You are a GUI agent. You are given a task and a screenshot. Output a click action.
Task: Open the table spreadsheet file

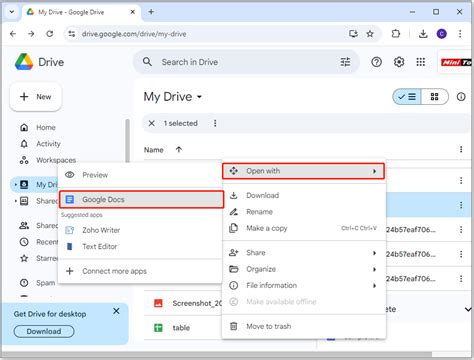(181, 328)
